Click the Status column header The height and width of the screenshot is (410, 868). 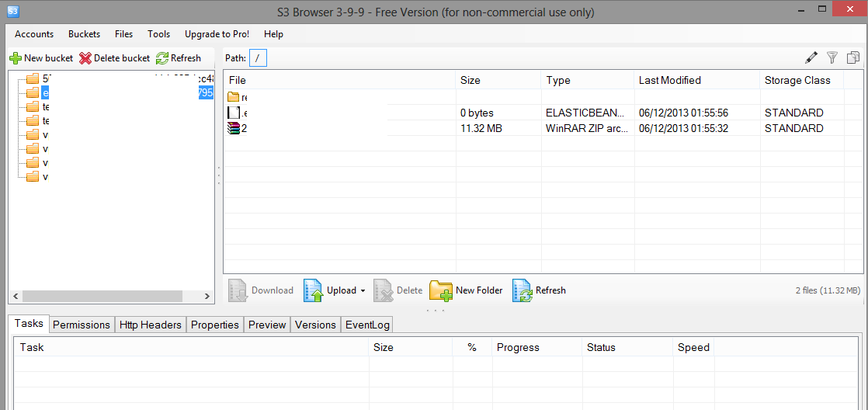(628, 347)
